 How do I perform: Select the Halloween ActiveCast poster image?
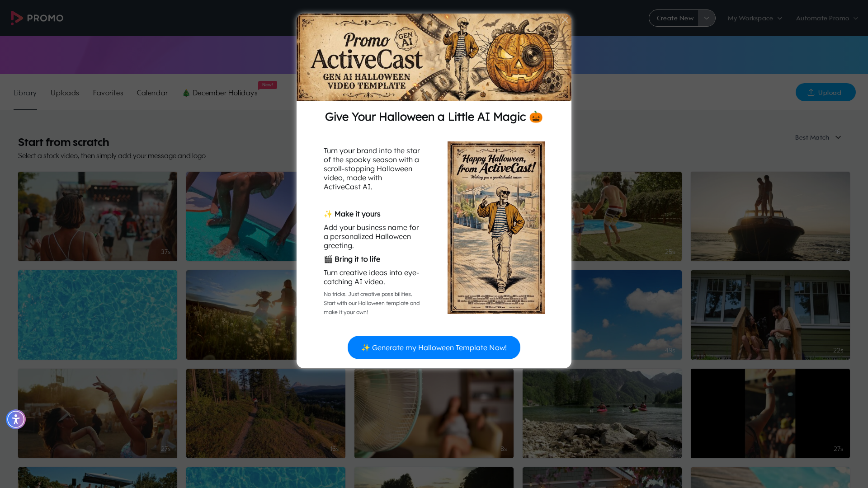click(496, 228)
